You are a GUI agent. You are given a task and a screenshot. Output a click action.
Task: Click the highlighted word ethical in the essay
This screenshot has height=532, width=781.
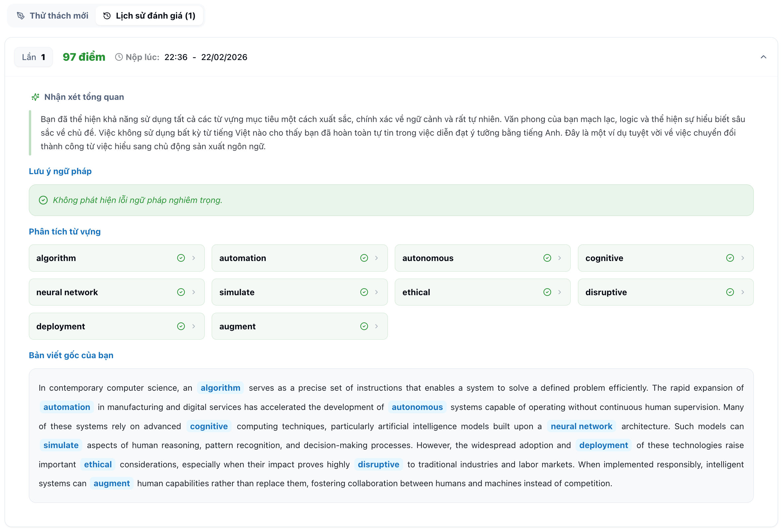pyautogui.click(x=98, y=464)
